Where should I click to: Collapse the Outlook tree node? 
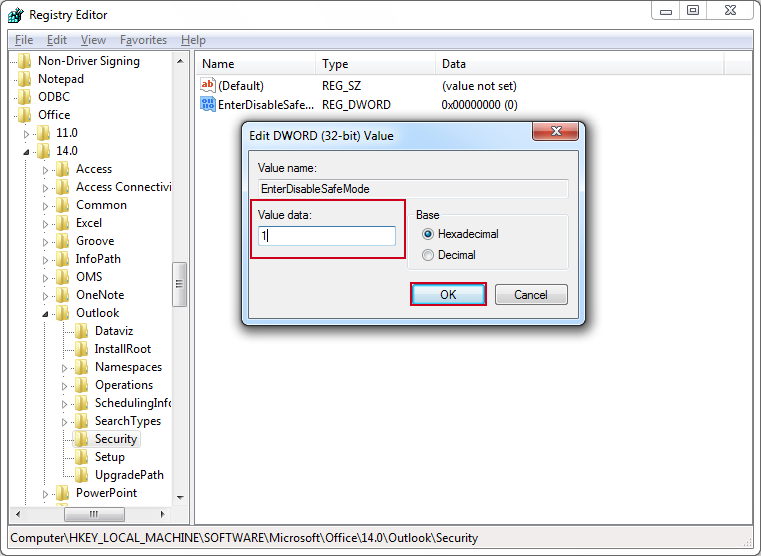tap(46, 314)
